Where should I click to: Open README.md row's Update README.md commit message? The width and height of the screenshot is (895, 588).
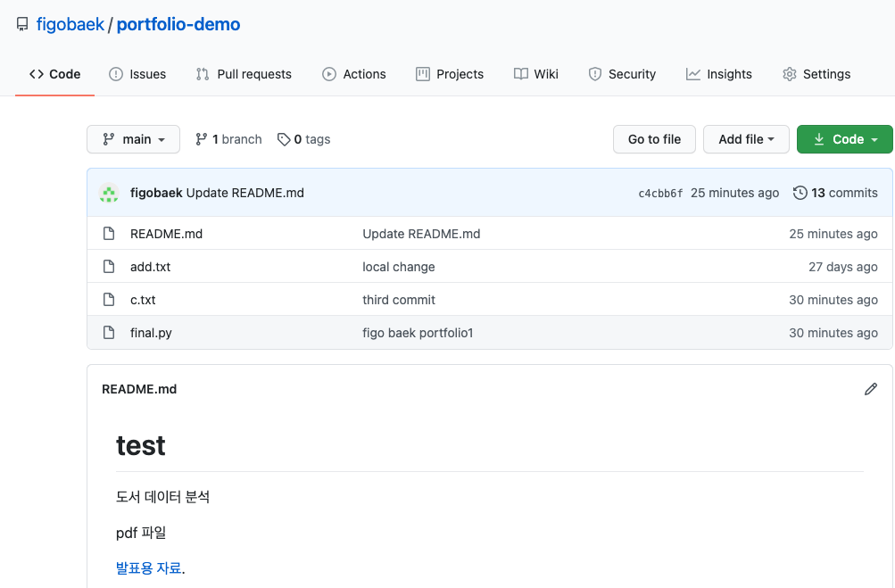(421, 234)
